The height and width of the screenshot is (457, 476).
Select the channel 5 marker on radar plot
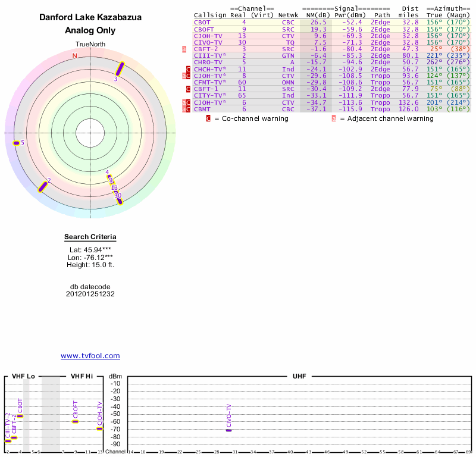pyautogui.click(x=17, y=143)
